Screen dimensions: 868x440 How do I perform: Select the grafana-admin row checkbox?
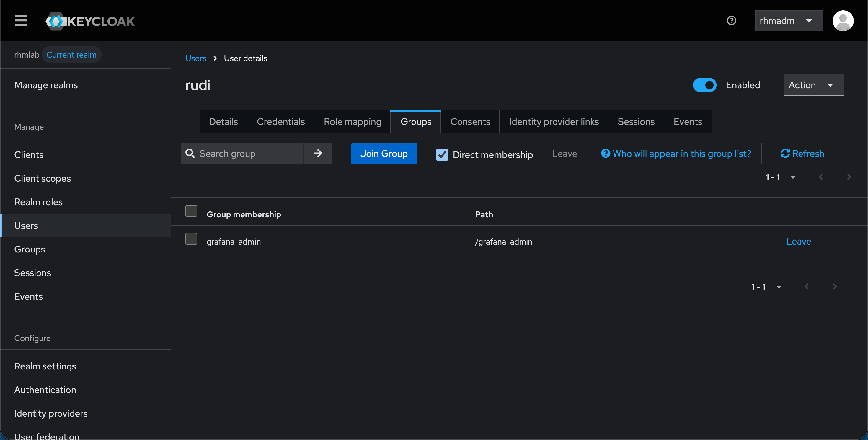coord(191,239)
